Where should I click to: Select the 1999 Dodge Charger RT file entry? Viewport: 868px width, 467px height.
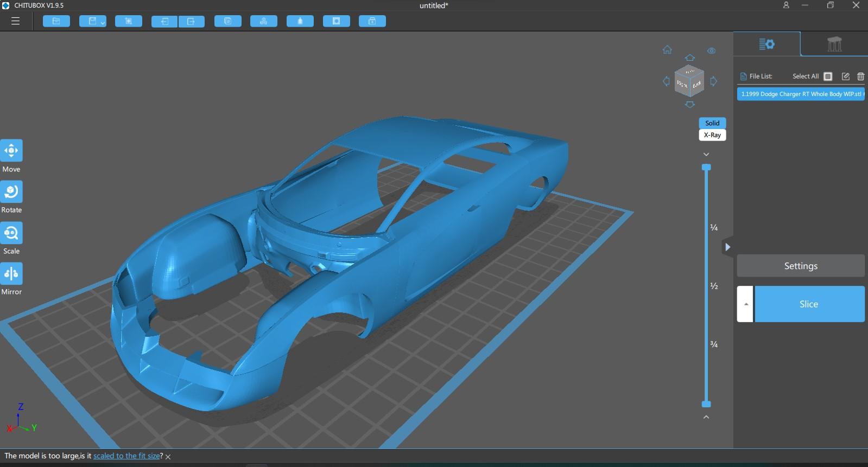coord(801,94)
